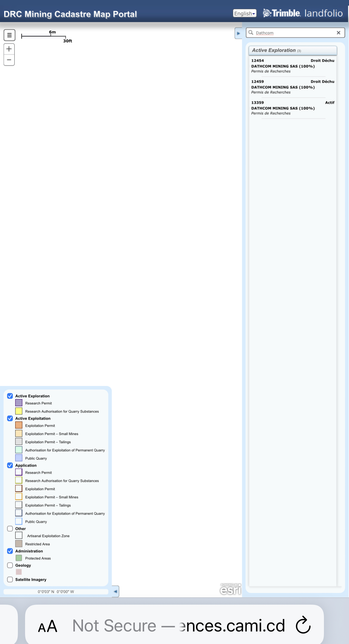The width and height of the screenshot is (349, 644).
Task: Reload the page in browser bar
Action: click(303, 625)
